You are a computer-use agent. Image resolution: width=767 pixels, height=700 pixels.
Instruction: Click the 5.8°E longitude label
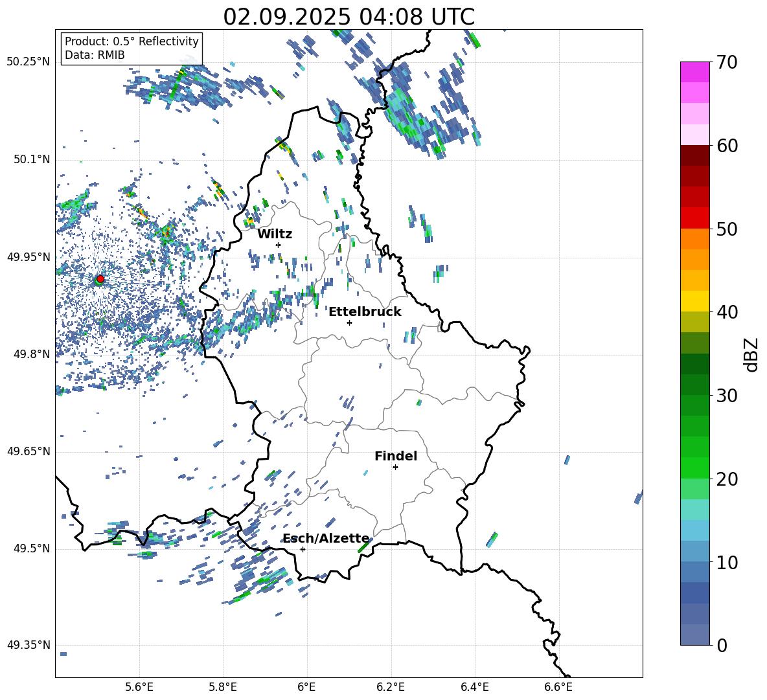pyautogui.click(x=223, y=687)
